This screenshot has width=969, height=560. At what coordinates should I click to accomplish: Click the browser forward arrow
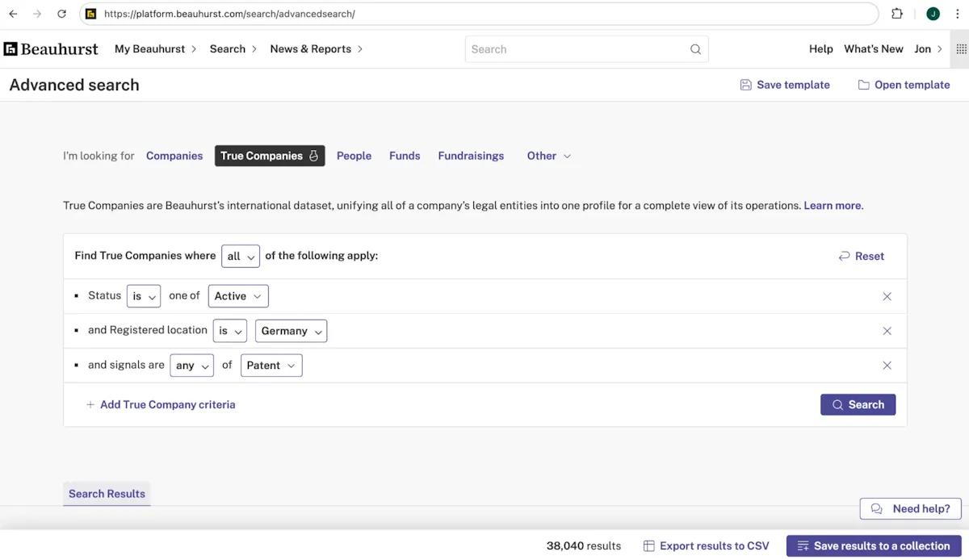point(37,14)
